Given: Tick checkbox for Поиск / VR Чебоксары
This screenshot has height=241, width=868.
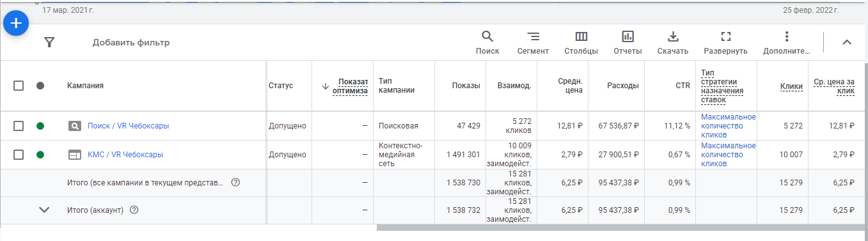Looking at the screenshot, I should 19,126.
